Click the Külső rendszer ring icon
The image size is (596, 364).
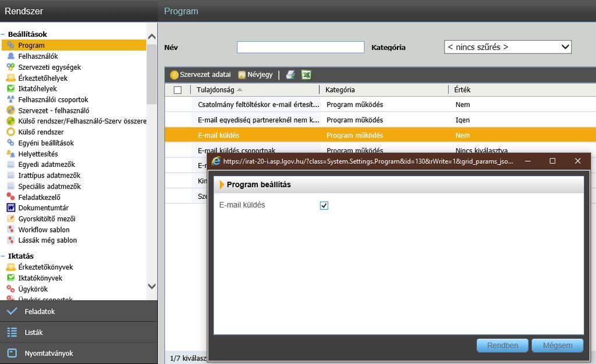click(10, 132)
